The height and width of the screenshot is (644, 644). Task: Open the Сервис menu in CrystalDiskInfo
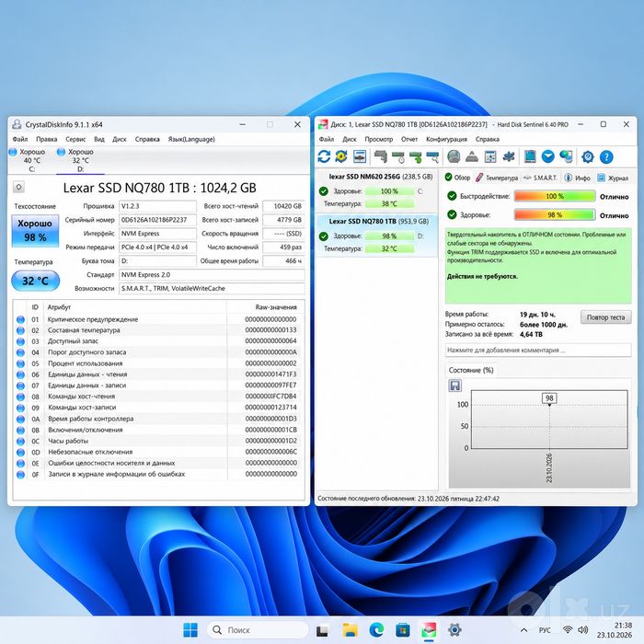(75, 139)
